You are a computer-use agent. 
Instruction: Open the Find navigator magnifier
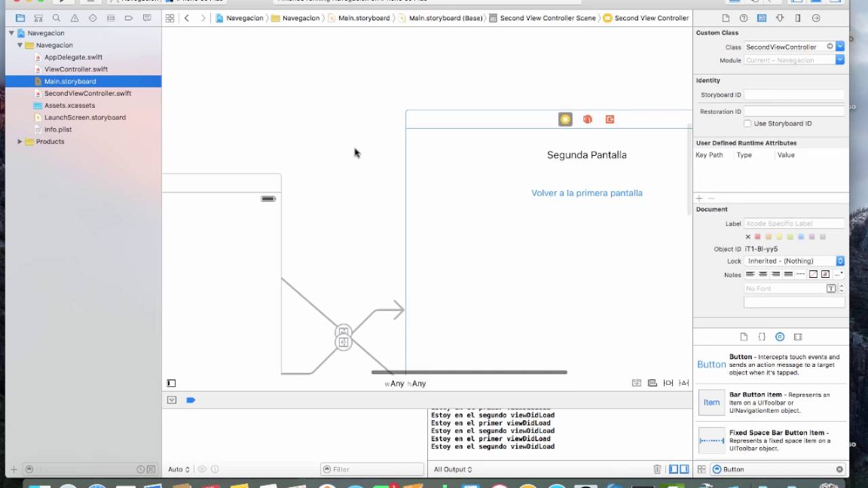(56, 18)
